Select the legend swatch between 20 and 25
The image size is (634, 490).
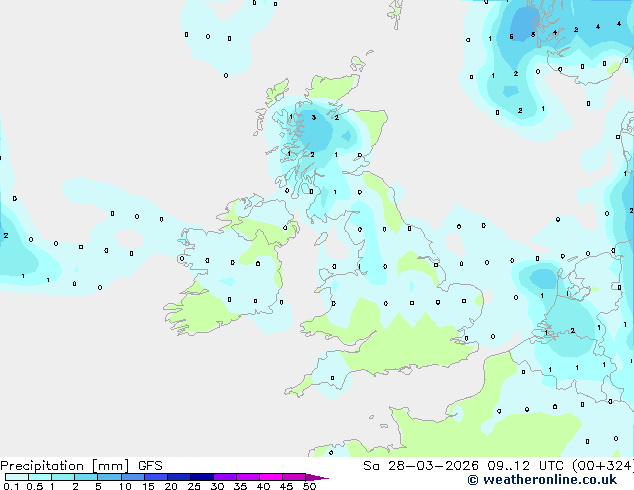[x=178, y=477]
